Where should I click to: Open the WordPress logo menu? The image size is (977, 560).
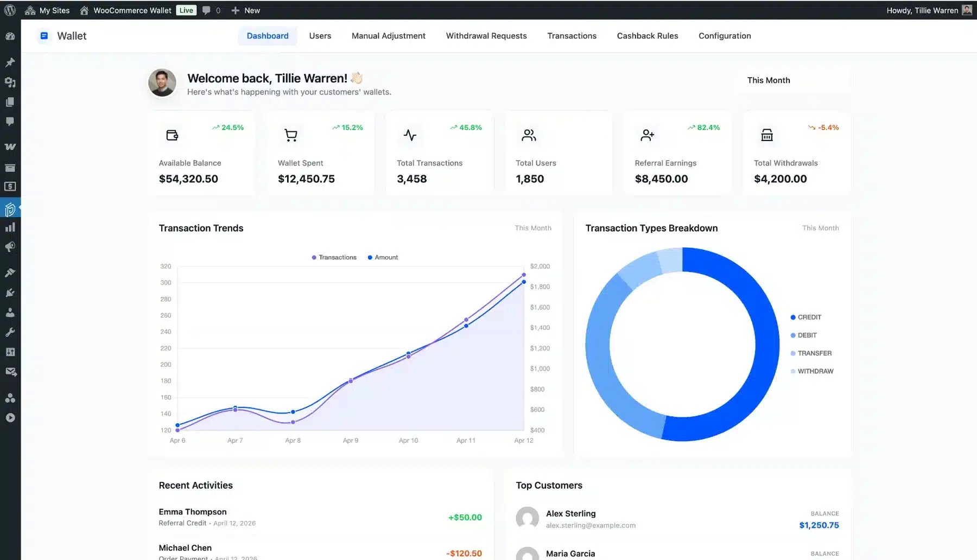10,10
